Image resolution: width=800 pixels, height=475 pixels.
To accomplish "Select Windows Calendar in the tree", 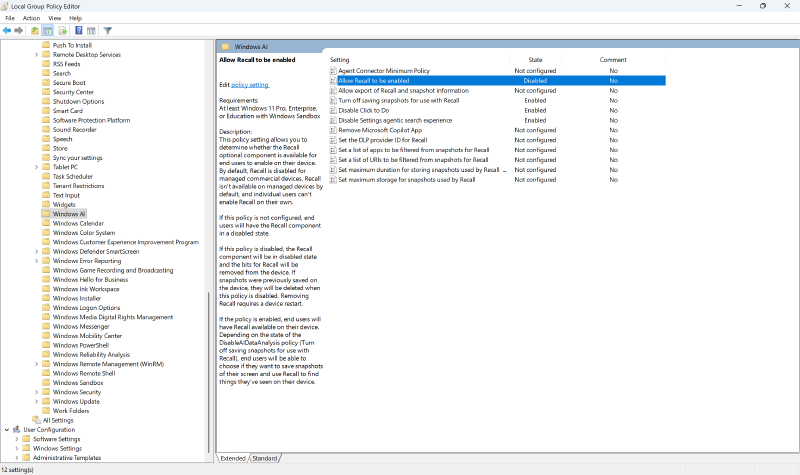I will click(78, 223).
